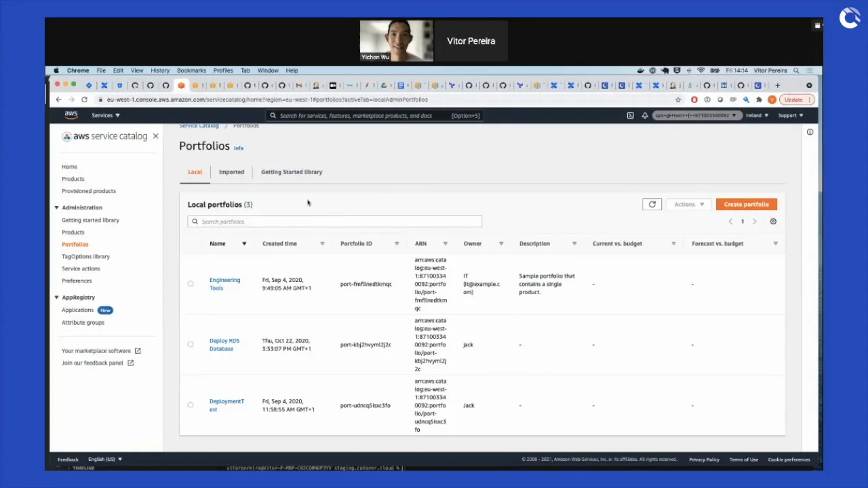Open the CloudShell icon in AWS header
The width and height of the screenshot is (868, 488).
[x=630, y=115]
